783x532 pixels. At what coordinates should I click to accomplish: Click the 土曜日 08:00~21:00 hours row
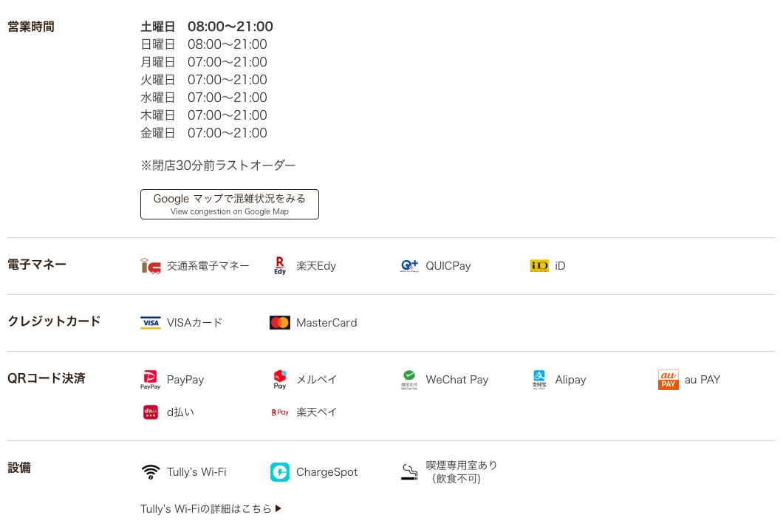[x=207, y=27]
